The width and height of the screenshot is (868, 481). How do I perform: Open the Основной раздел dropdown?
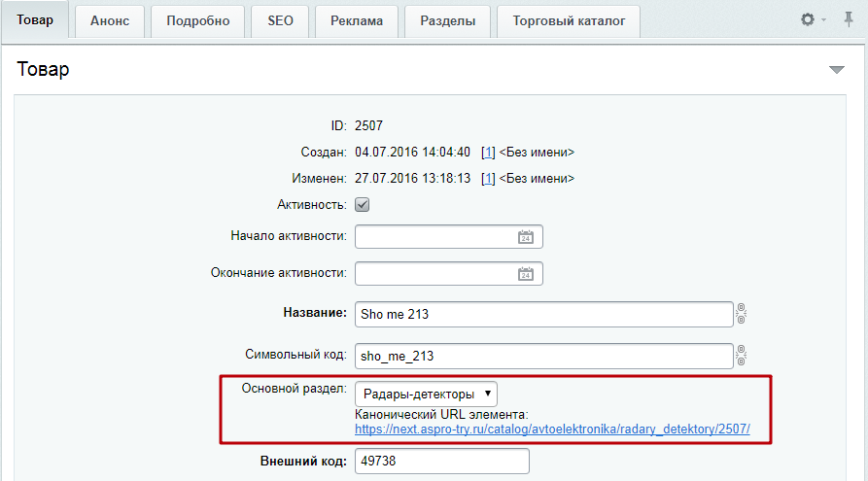425,394
